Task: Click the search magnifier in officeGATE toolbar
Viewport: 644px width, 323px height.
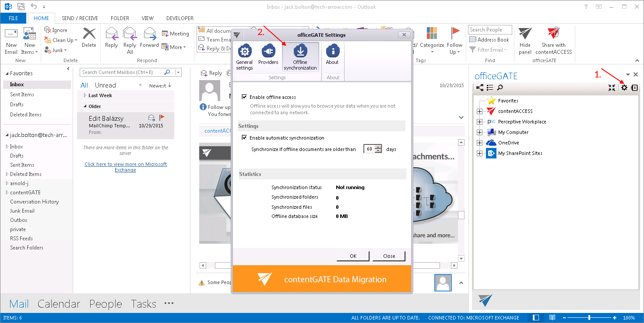Action: 500,88
